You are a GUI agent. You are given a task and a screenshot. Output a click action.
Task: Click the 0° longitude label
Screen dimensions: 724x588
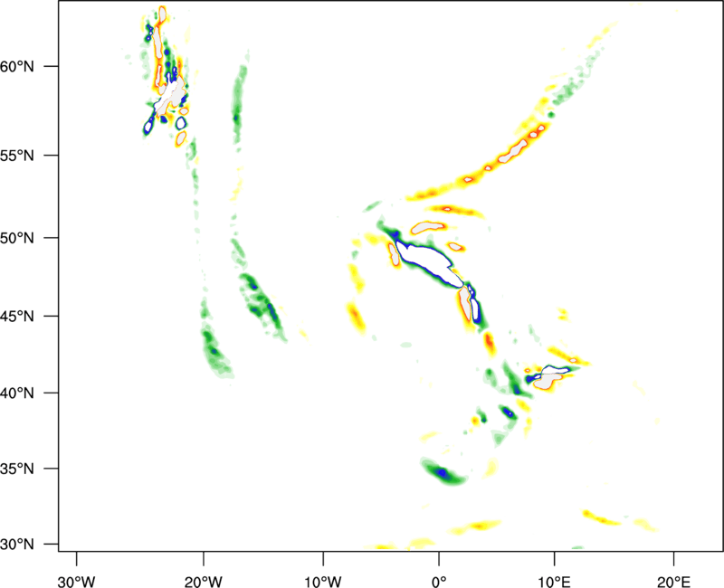pyautogui.click(x=439, y=582)
